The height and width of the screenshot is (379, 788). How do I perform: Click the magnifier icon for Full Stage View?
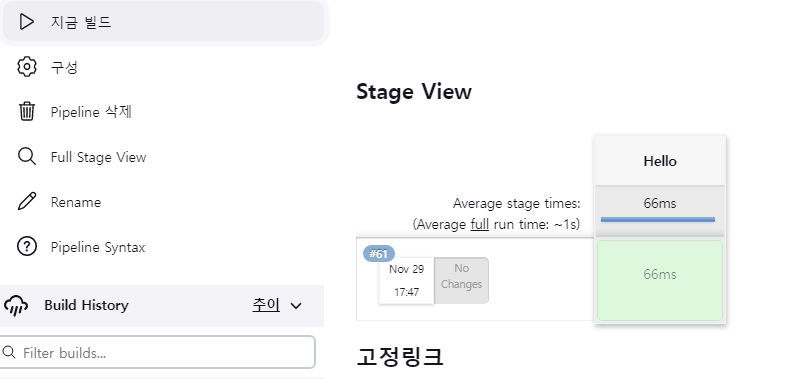tap(27, 156)
